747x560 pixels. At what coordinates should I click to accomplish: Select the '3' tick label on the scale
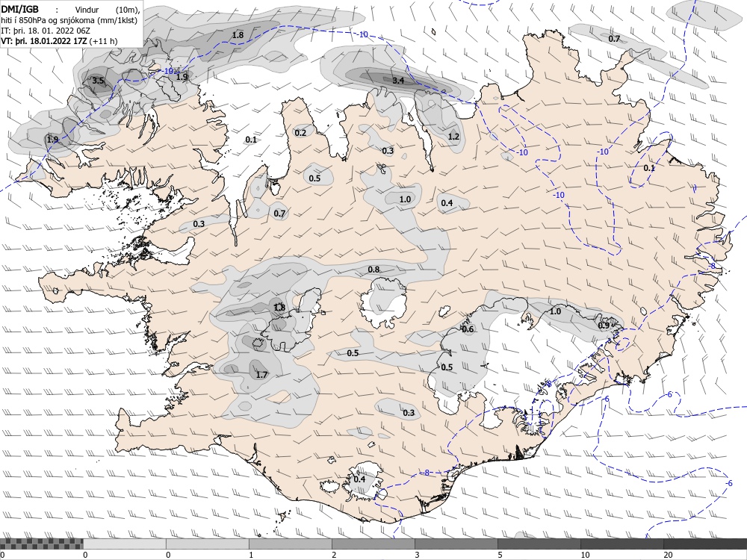(417, 555)
